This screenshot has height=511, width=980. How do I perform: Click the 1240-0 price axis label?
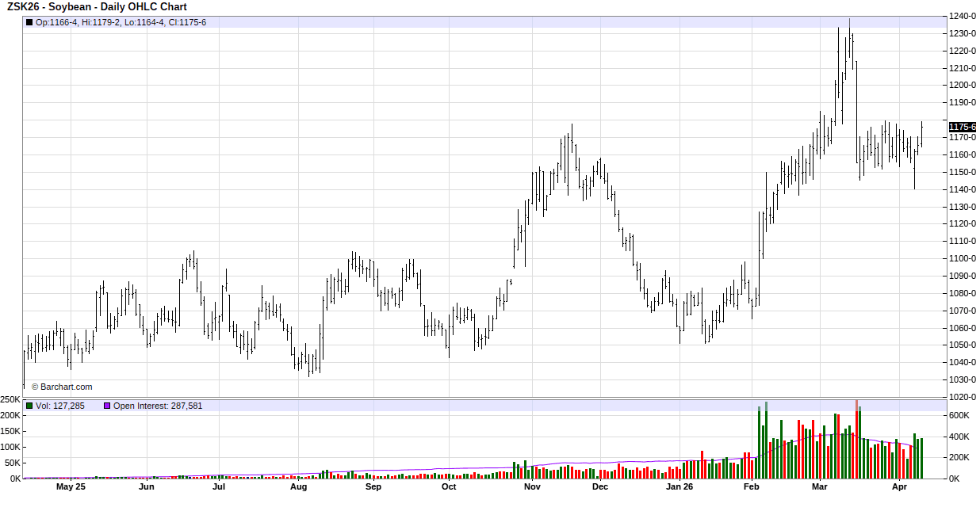point(963,16)
